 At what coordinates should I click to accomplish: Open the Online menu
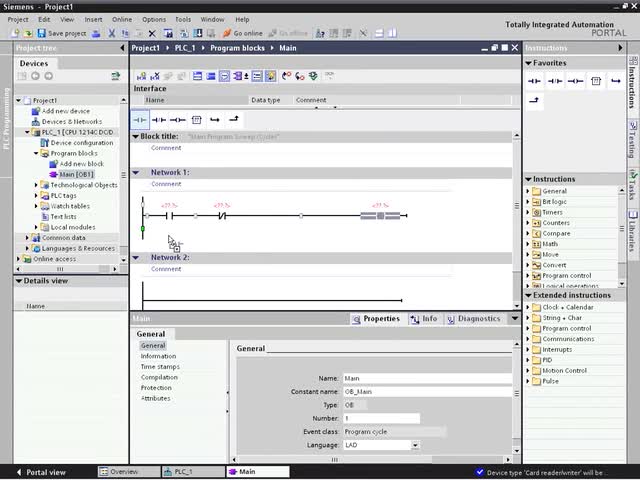(x=122, y=19)
